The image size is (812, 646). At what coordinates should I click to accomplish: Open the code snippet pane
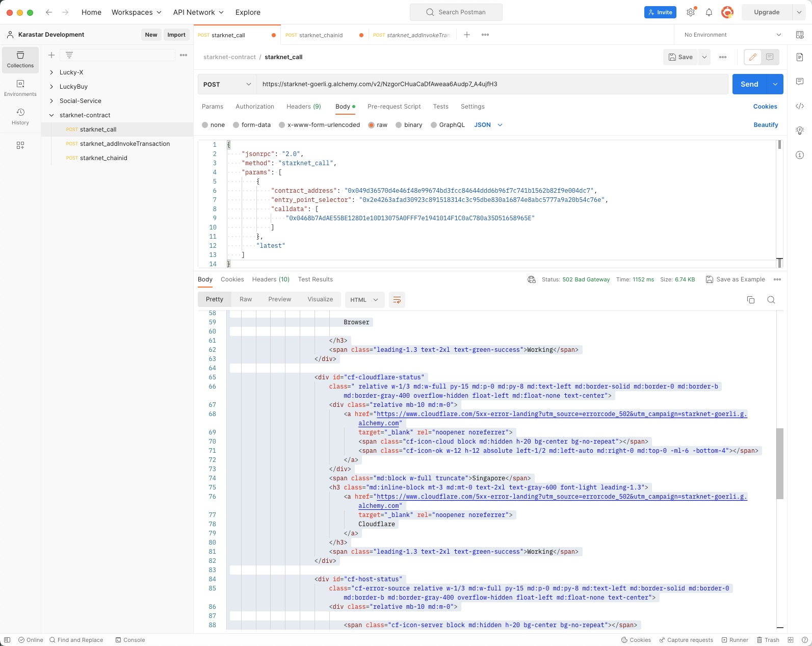pos(800,106)
